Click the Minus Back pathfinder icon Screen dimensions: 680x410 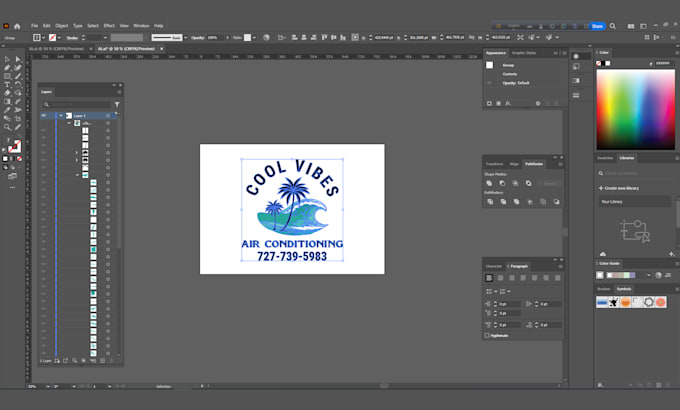tap(556, 202)
